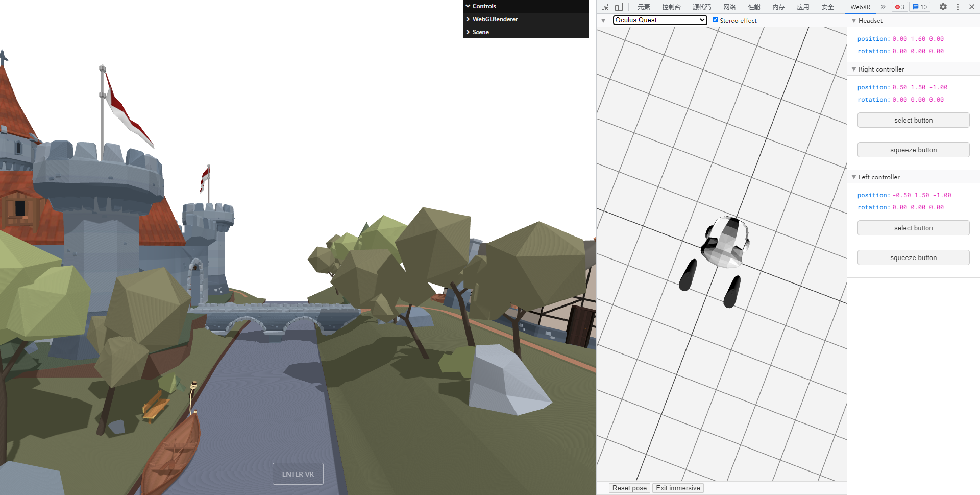Open DevTools settings gear
The width and height of the screenshot is (980, 495).
943,7
